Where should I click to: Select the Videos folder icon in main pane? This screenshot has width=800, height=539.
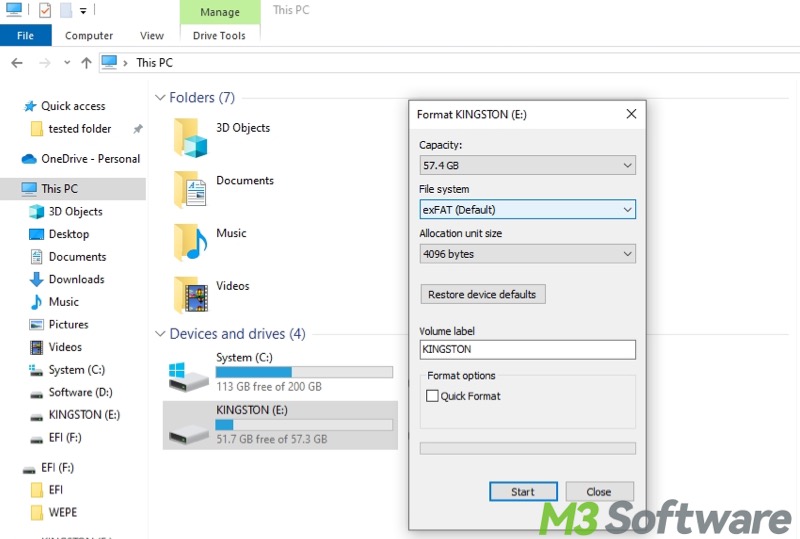click(190, 295)
